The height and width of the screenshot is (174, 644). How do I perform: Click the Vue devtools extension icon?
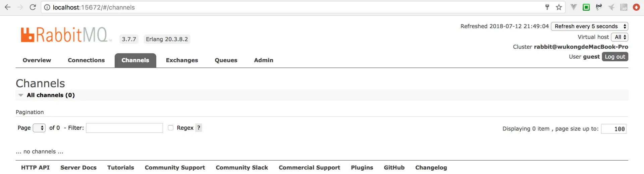coord(574,7)
